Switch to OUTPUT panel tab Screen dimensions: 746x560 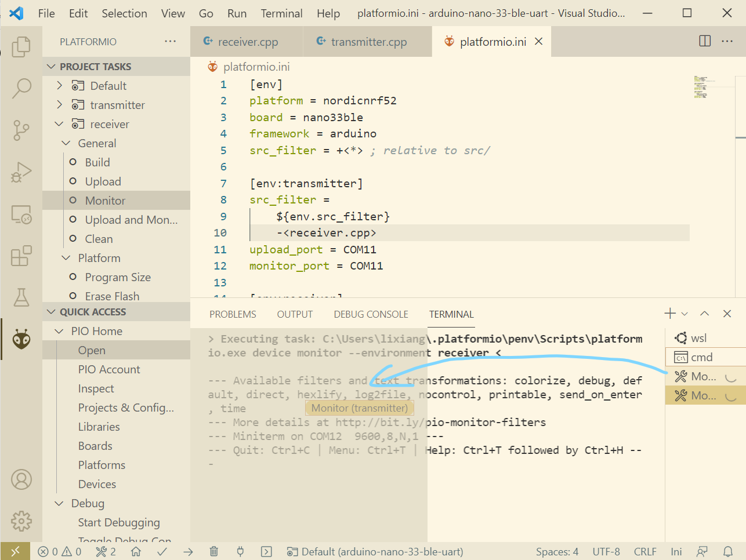click(x=295, y=314)
